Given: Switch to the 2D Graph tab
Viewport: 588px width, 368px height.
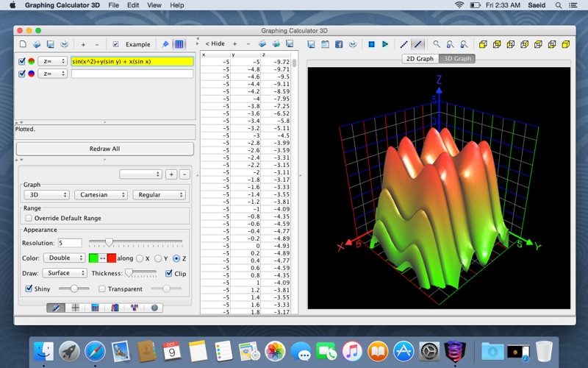Looking at the screenshot, I should click(x=420, y=58).
